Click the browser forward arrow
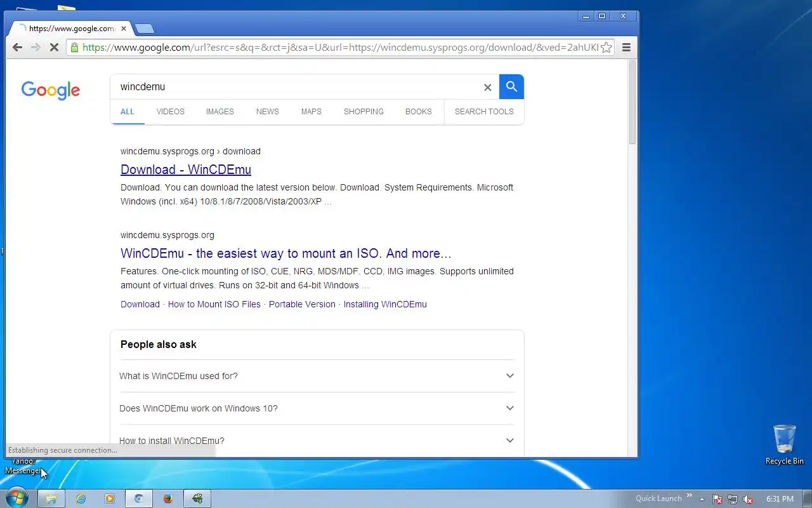 (36, 48)
